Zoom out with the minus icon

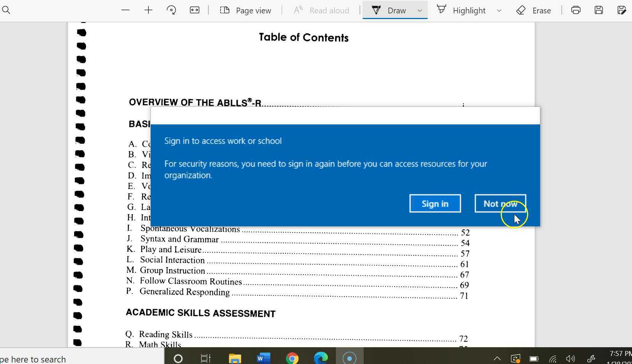tap(126, 10)
